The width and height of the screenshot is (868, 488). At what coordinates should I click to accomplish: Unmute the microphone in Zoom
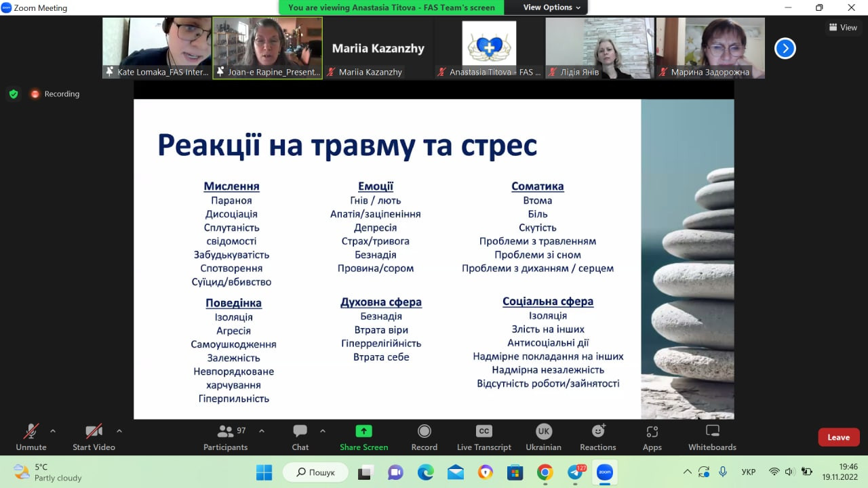point(31,437)
